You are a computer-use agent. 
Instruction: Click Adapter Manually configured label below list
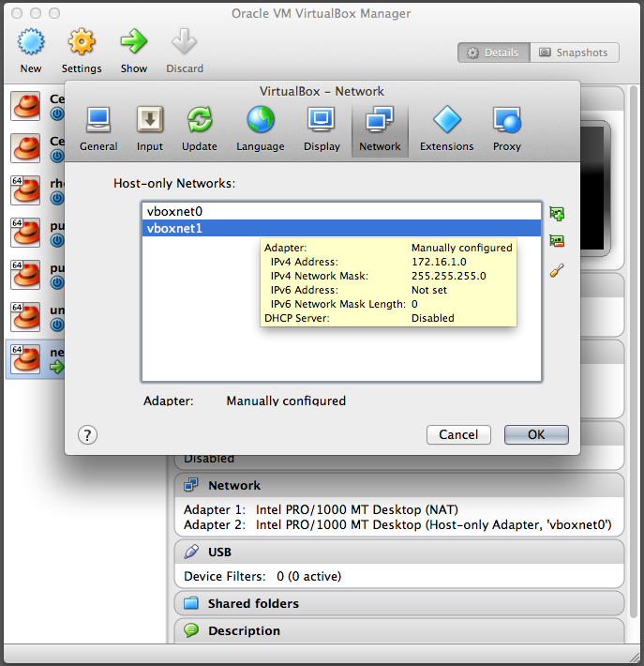pos(245,401)
